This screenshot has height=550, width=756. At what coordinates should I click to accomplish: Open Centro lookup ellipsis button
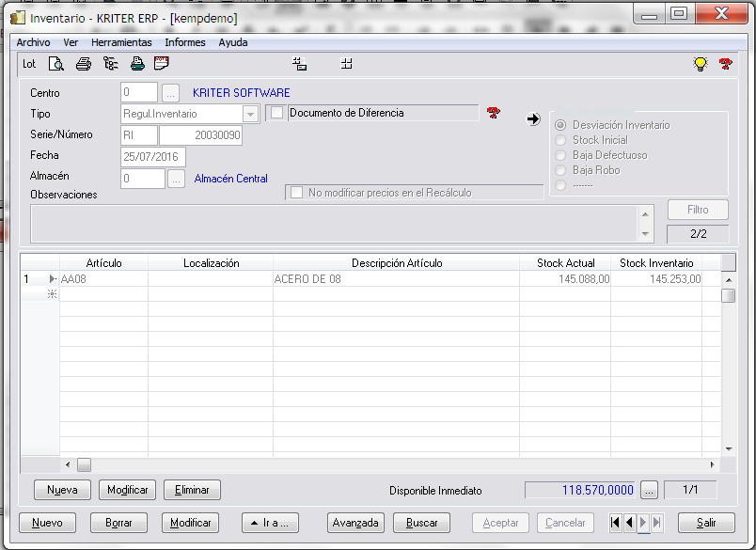170,93
